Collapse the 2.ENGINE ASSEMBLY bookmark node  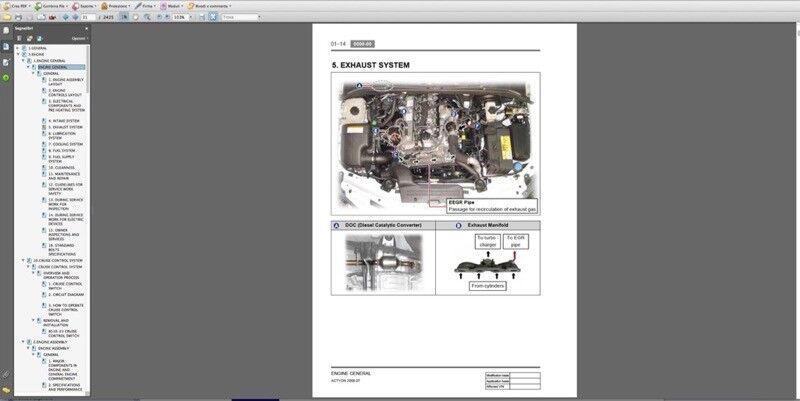(x=23, y=341)
